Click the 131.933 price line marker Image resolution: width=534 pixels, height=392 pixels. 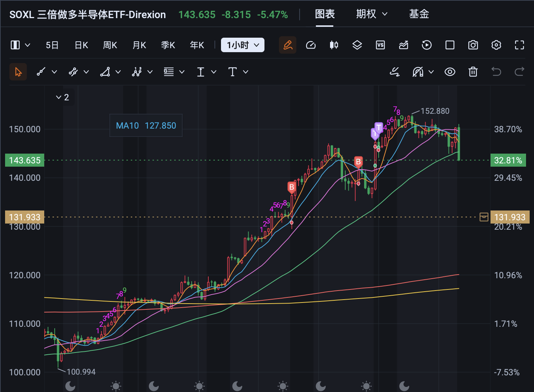pos(510,217)
